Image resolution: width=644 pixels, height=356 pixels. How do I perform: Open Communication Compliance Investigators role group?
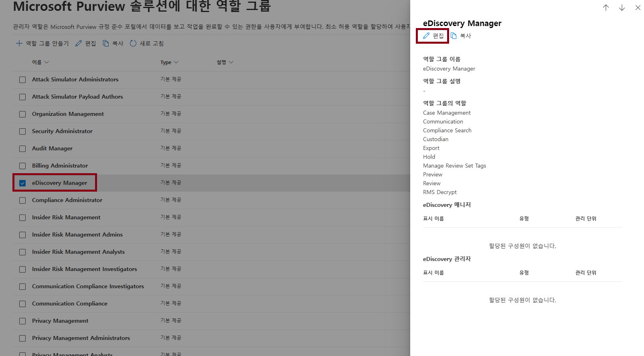click(88, 286)
